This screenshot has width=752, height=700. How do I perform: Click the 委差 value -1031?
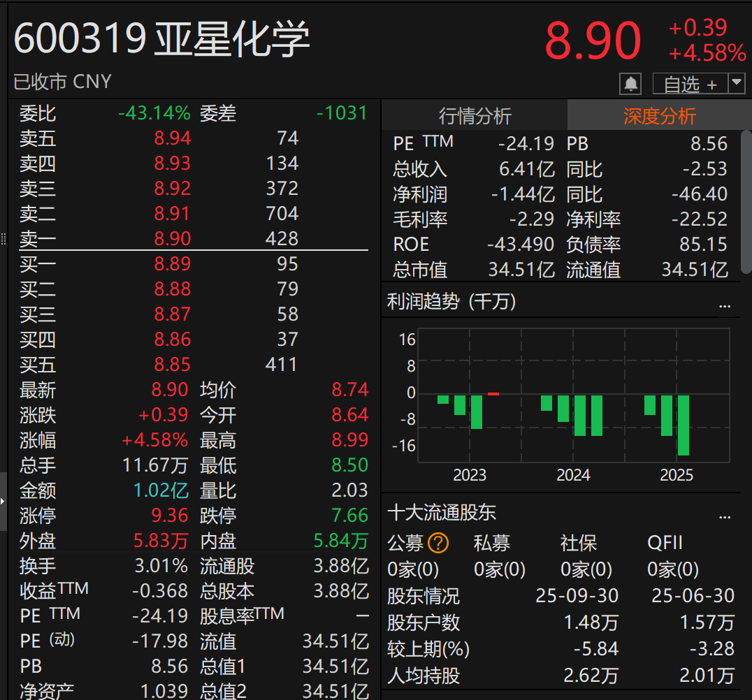pyautogui.click(x=342, y=113)
